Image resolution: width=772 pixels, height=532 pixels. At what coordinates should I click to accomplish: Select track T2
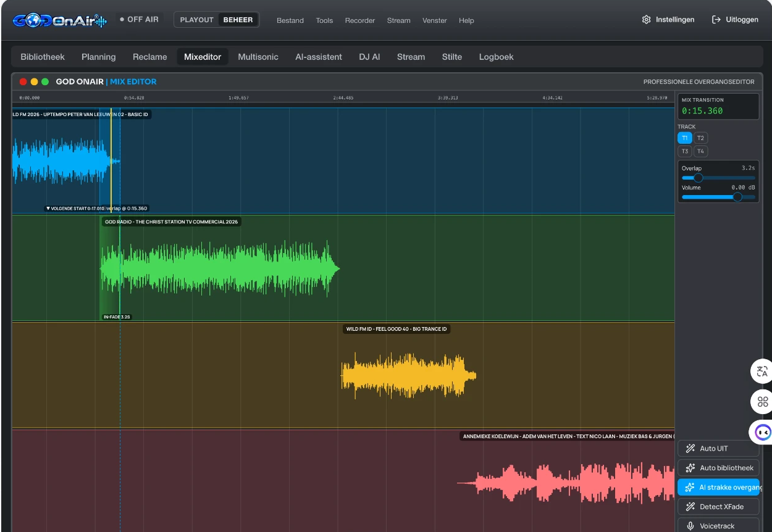point(700,138)
